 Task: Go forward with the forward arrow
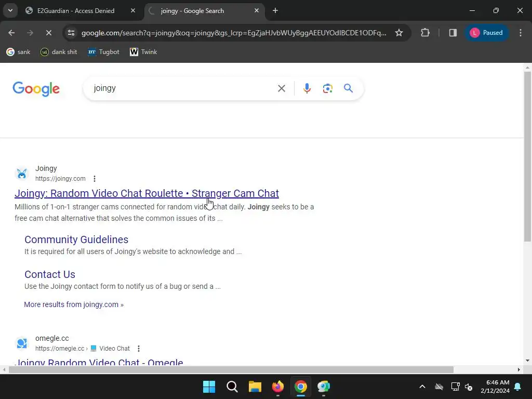point(30,33)
